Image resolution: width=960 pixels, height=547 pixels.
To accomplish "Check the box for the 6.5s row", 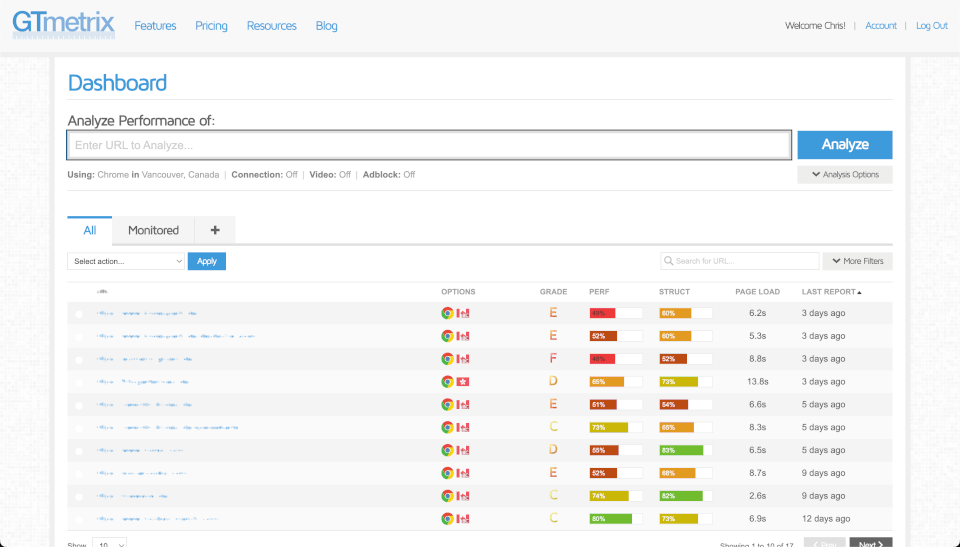I will pyautogui.click(x=78, y=451).
